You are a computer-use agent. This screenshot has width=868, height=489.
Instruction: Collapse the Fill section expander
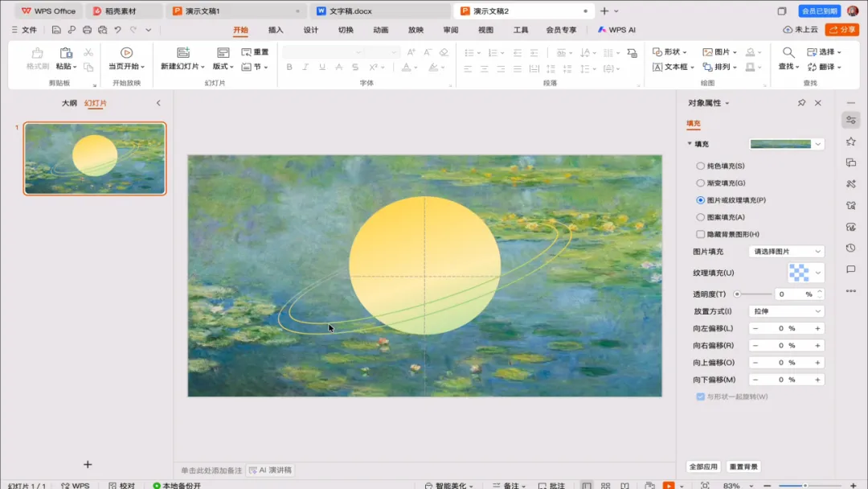690,143
